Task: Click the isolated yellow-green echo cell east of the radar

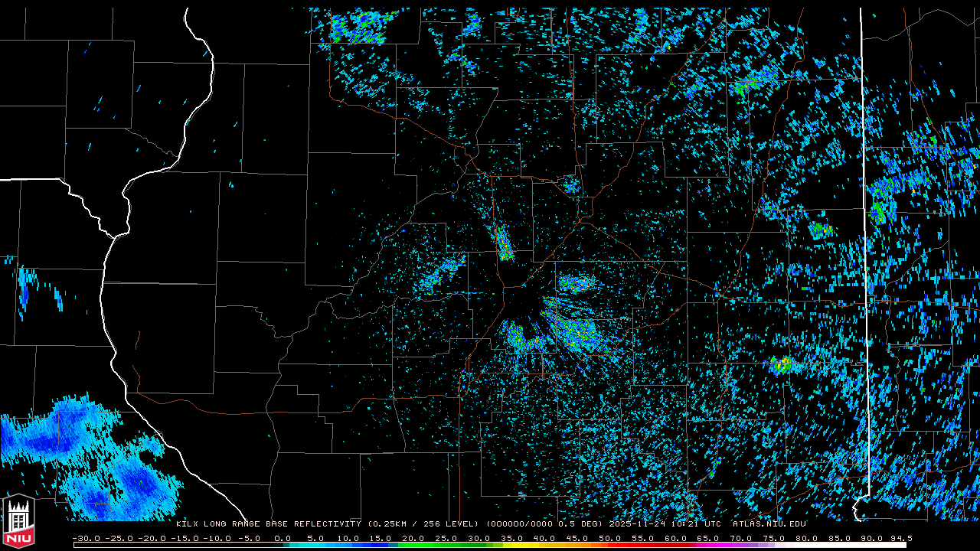Action: click(782, 365)
